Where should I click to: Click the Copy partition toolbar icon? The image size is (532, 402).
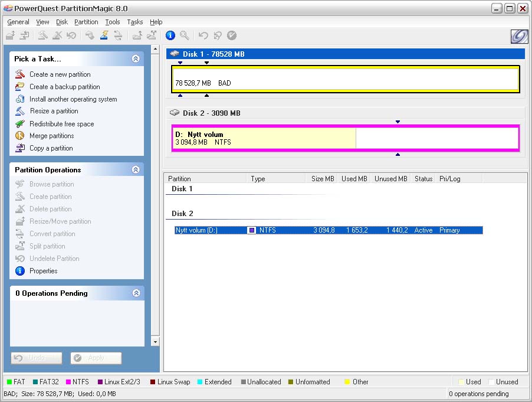pyautogui.click(x=24, y=35)
